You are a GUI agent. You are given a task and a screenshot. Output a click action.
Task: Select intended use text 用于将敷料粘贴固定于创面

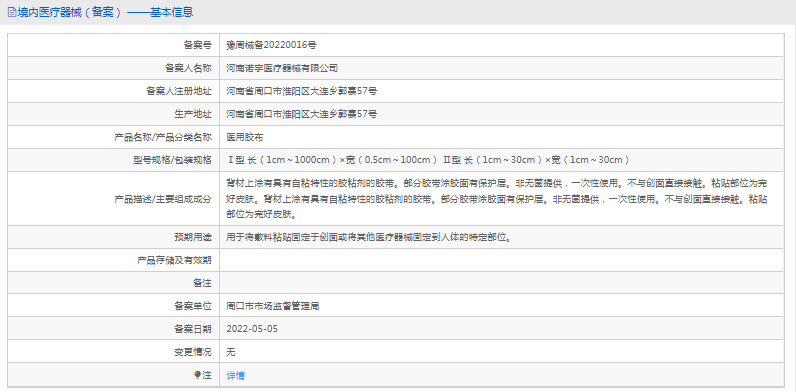coord(368,237)
